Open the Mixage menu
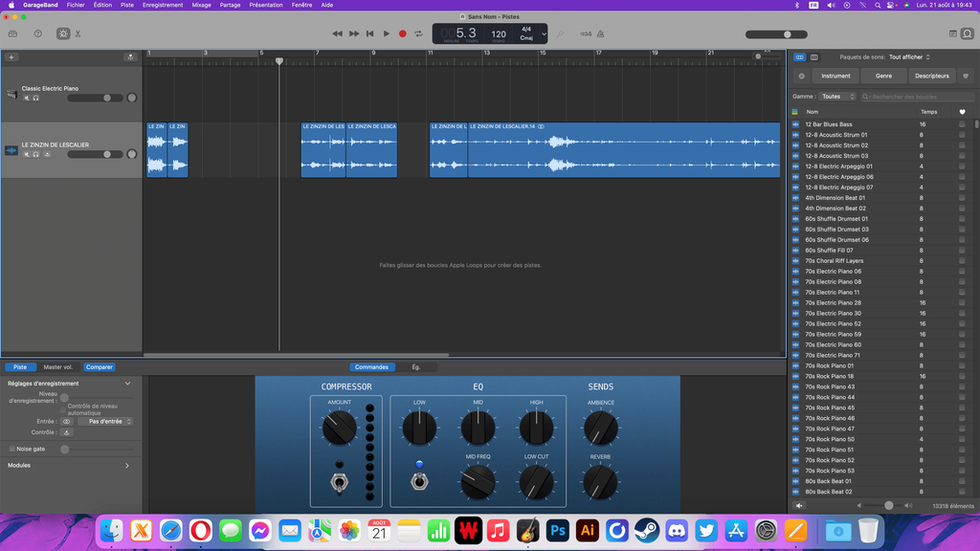Viewport: 980px width, 551px height. 201,5
